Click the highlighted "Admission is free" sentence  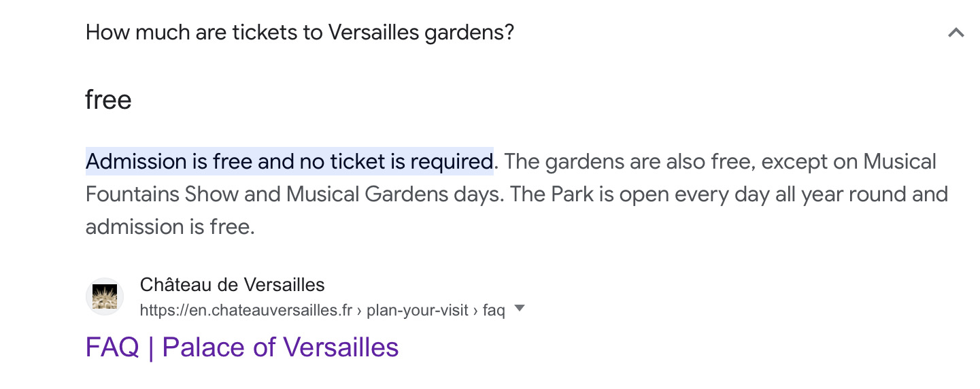click(177, 162)
